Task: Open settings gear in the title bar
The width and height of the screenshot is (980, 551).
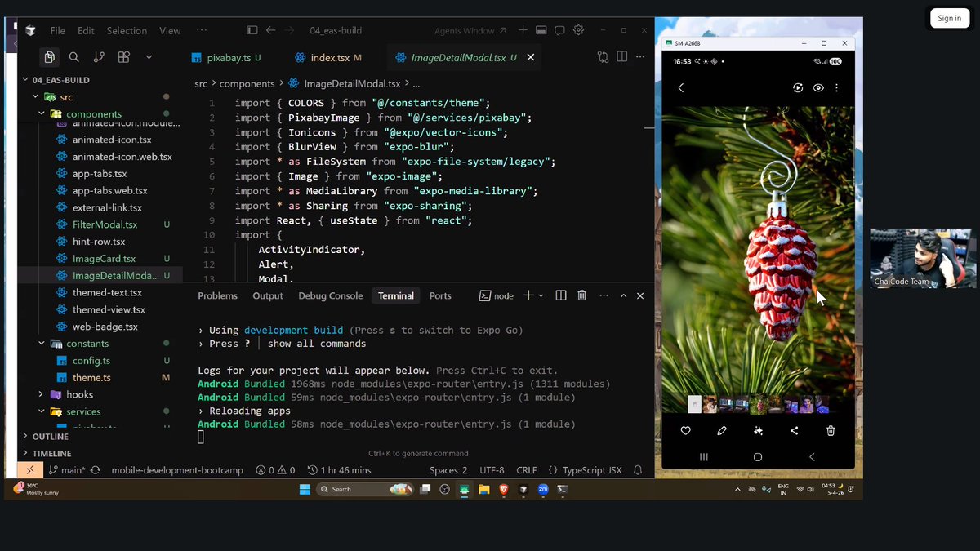Action: click(578, 30)
